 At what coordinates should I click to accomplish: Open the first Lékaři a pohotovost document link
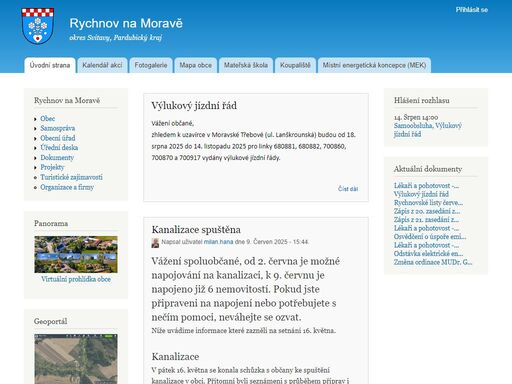tap(426, 185)
